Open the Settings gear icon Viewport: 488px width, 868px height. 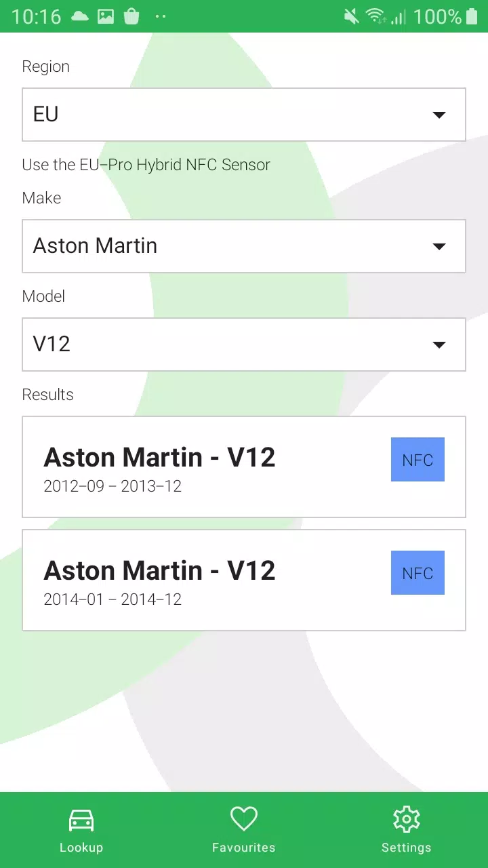pyautogui.click(x=406, y=819)
